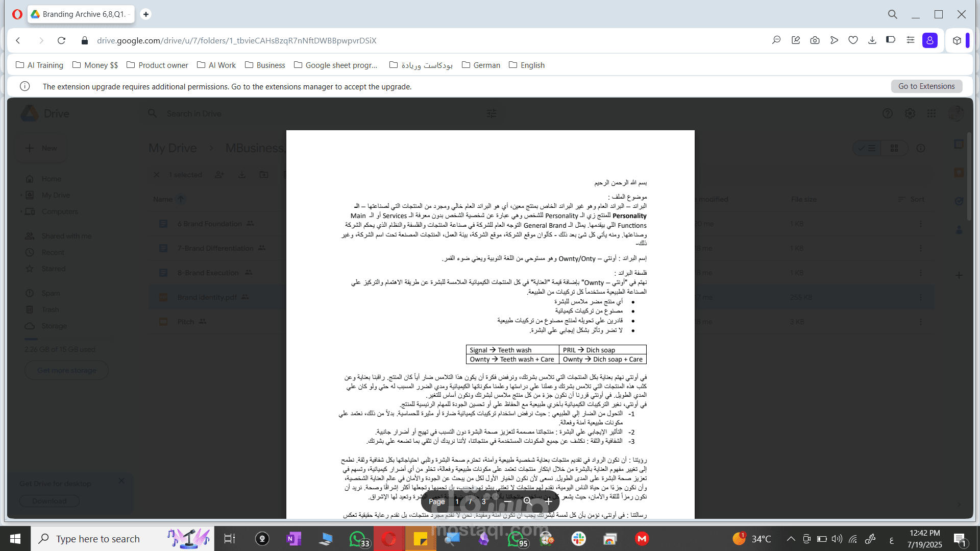Search the browser tabs
This screenshot has width=980, height=551.
pyautogui.click(x=892, y=14)
